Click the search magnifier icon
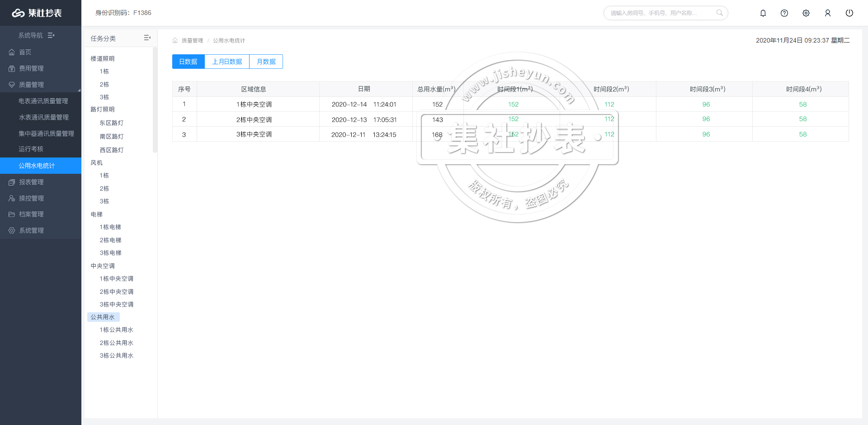The image size is (868, 425). (x=719, y=13)
